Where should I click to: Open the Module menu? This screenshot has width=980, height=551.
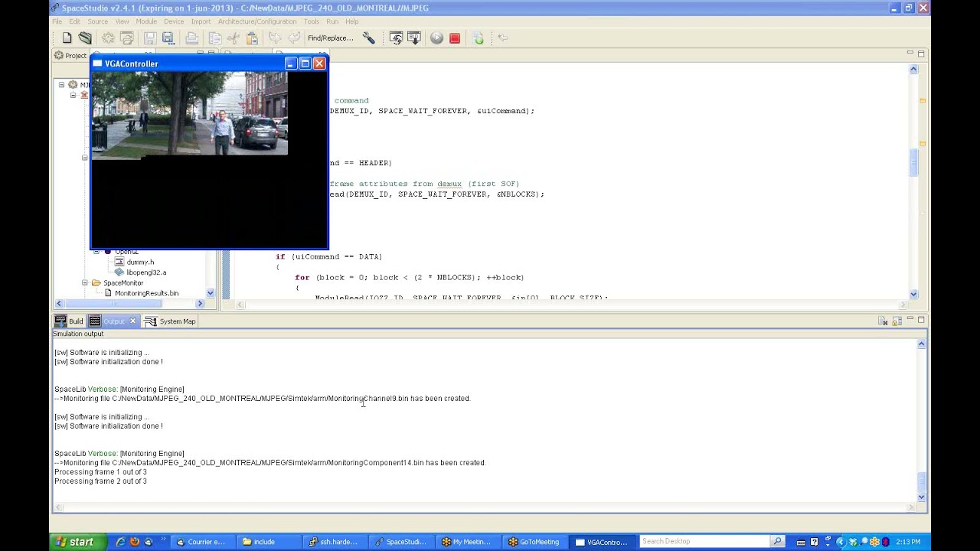click(146, 21)
